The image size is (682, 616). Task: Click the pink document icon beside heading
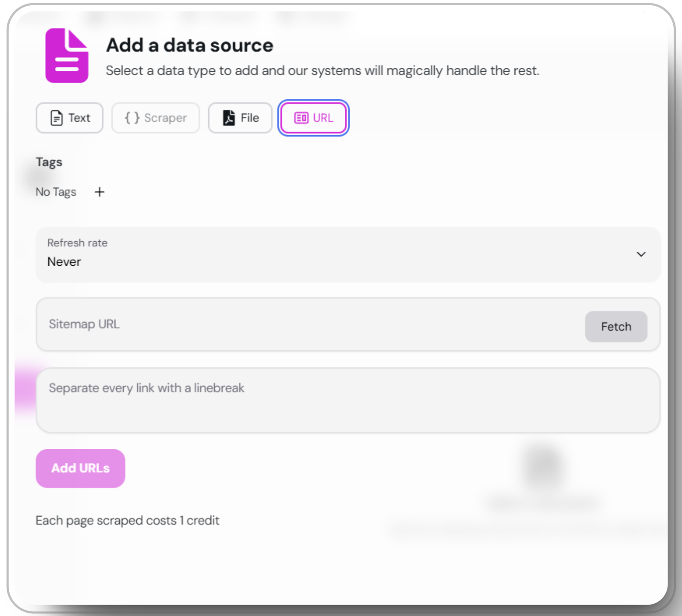(x=67, y=55)
